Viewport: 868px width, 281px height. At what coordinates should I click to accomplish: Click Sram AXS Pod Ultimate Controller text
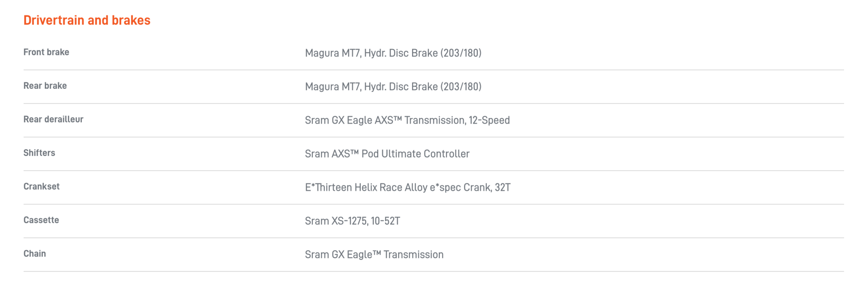[387, 154]
